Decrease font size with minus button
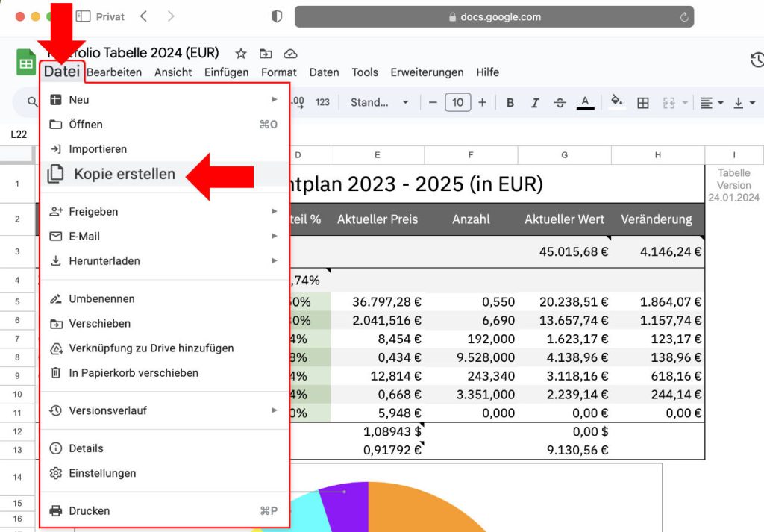Viewport: 764px width, 532px height. click(x=433, y=102)
